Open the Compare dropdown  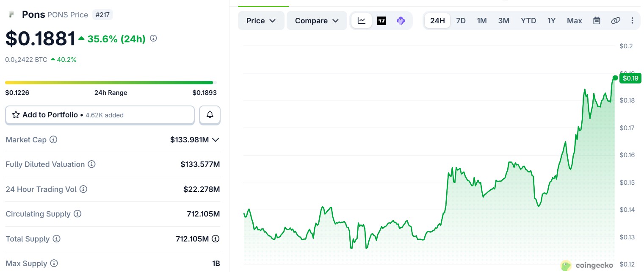(317, 20)
